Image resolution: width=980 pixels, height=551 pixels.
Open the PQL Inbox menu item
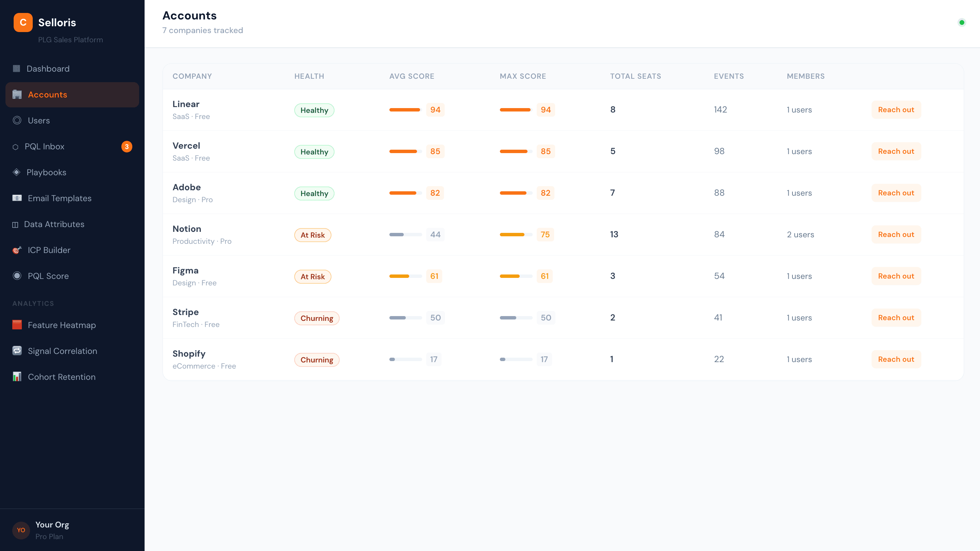72,147
